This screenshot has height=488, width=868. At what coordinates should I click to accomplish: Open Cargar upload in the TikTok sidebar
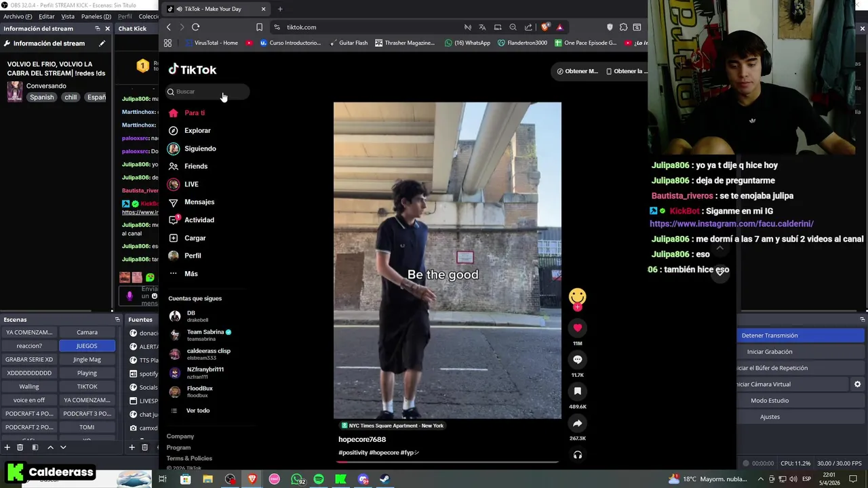[x=195, y=238]
